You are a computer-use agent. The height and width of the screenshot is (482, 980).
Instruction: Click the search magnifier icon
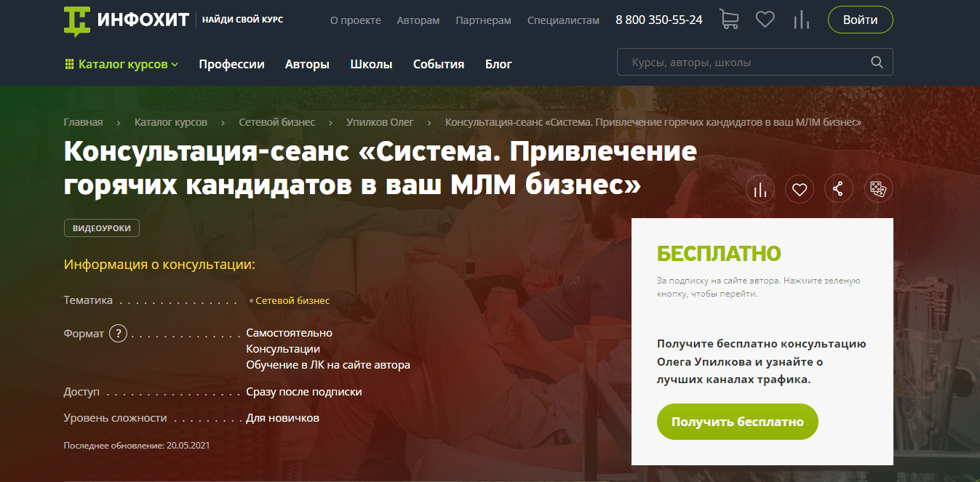(x=877, y=63)
